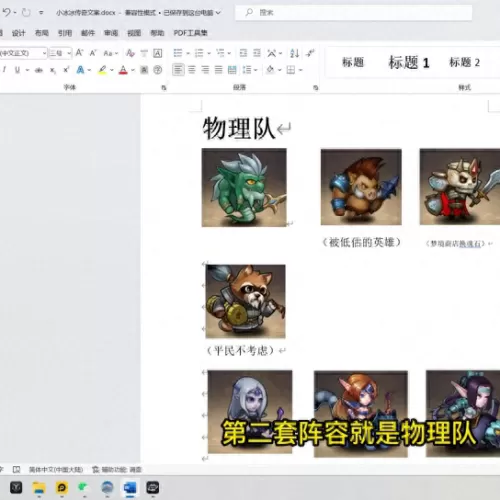Apply the 标题 style
Image resolution: width=500 pixels, height=500 pixels.
tap(353, 62)
